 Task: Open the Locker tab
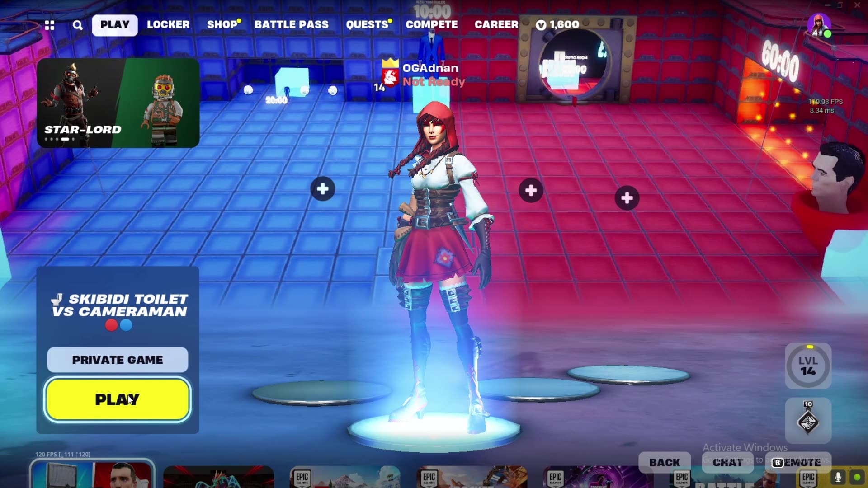click(168, 25)
